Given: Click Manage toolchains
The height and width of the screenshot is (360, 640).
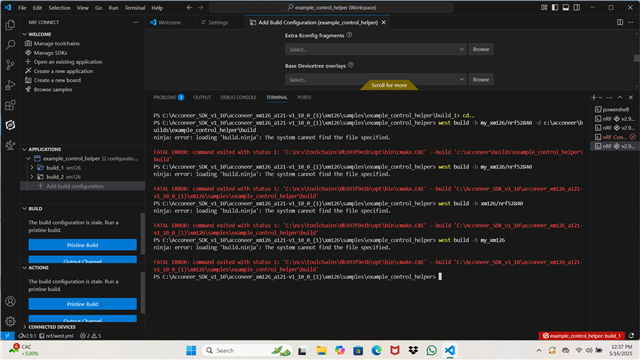Looking at the screenshot, I should [57, 43].
